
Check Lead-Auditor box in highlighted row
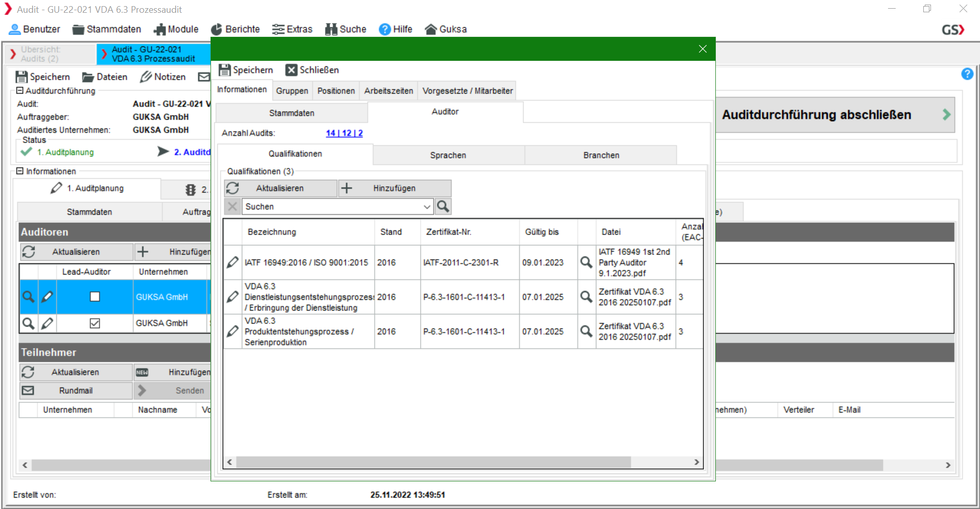pyautogui.click(x=95, y=296)
